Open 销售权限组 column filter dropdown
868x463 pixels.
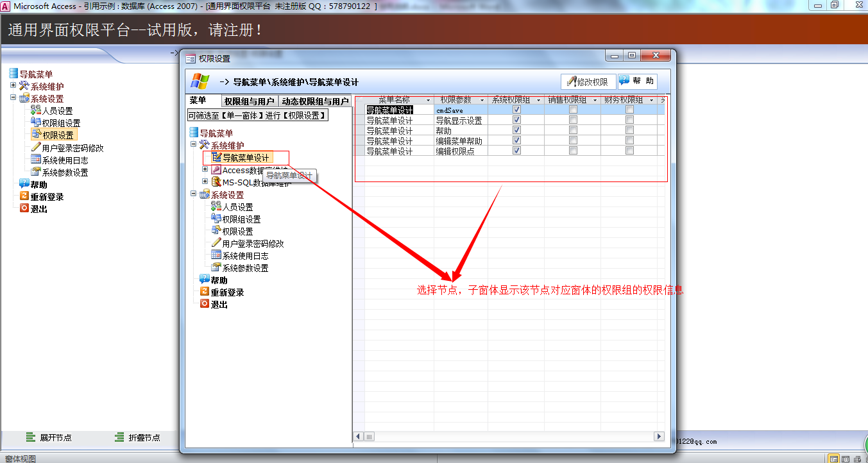(x=595, y=101)
